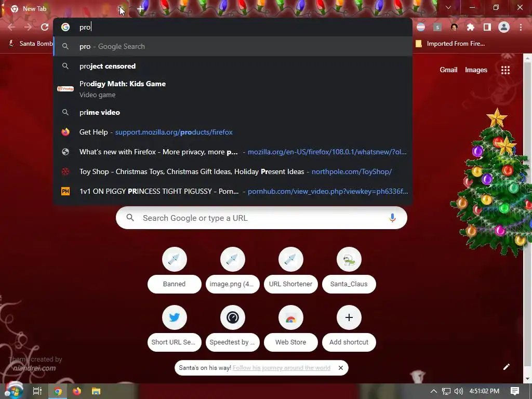The height and width of the screenshot is (399, 532).
Task: Click the taskbar clock showing 4:51:02 PM
Action: pos(484,391)
